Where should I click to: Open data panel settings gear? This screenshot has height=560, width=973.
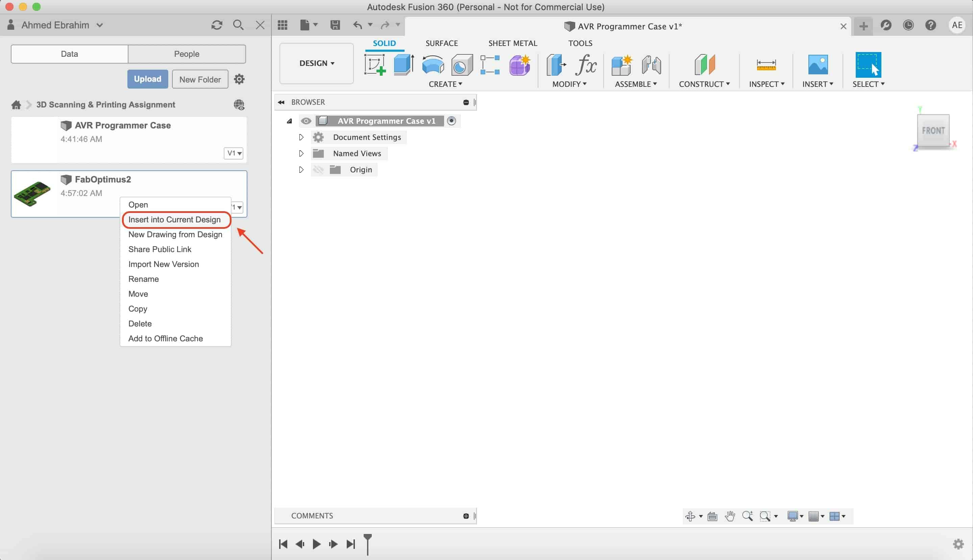[x=239, y=79]
